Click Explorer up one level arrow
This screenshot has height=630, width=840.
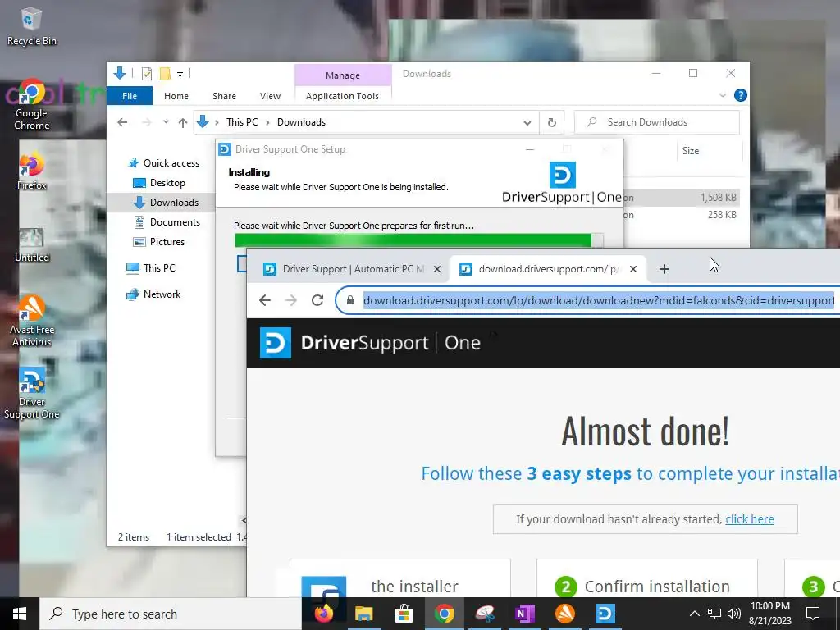click(x=183, y=123)
